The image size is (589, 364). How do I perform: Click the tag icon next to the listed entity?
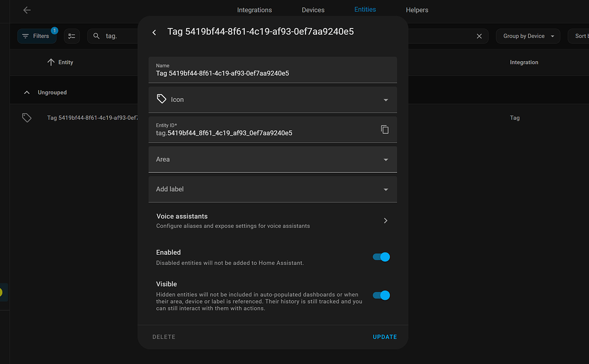point(26,118)
